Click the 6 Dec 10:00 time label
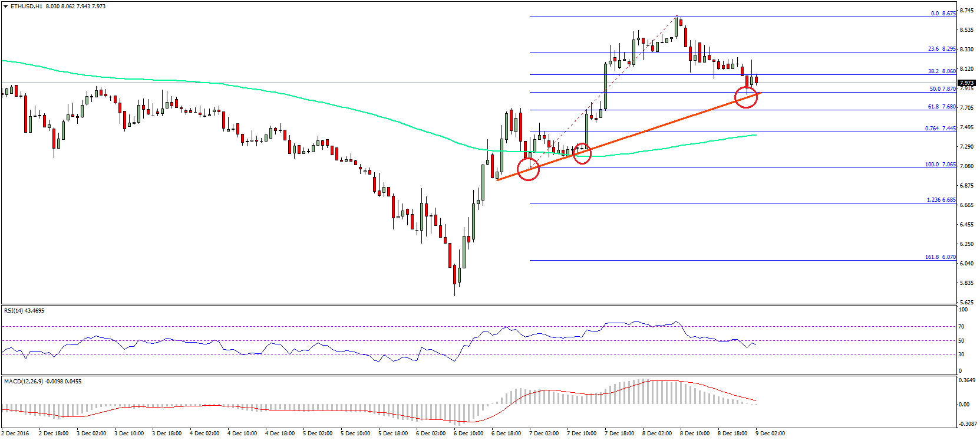 click(468, 434)
